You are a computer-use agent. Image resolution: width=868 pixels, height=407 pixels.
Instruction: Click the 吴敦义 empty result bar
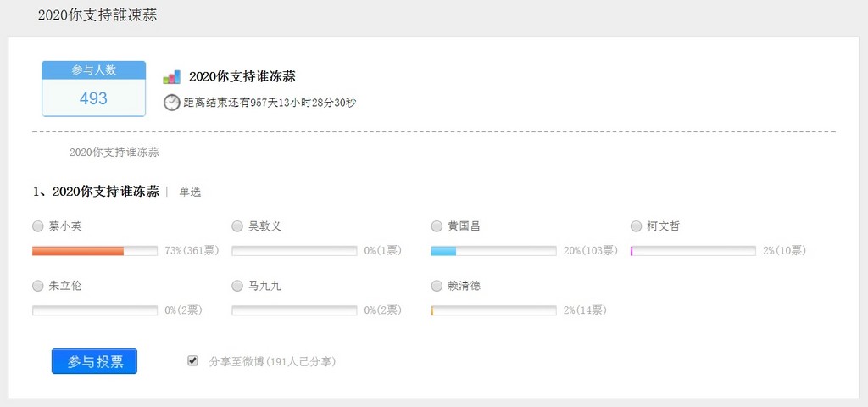pyautogui.click(x=294, y=251)
